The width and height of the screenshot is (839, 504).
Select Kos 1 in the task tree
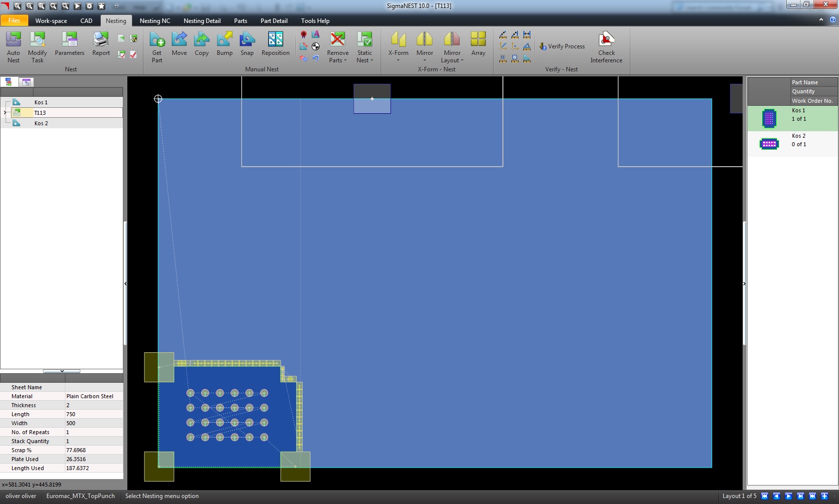tap(41, 102)
